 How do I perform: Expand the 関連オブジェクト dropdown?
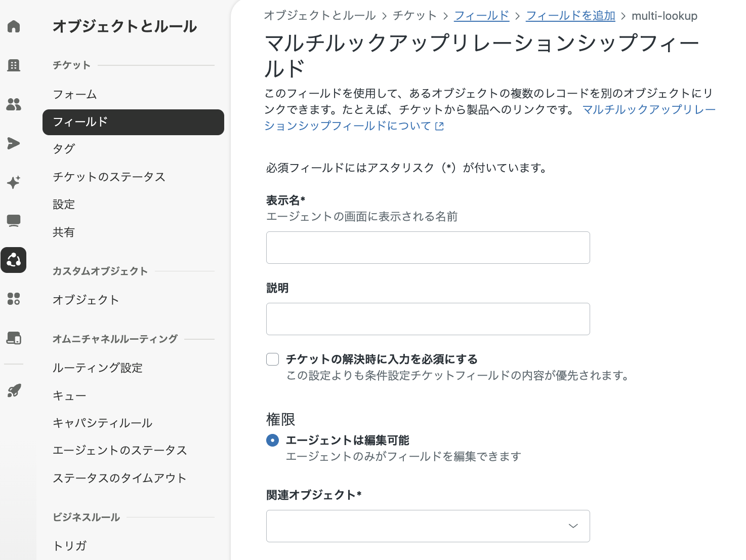(428, 526)
